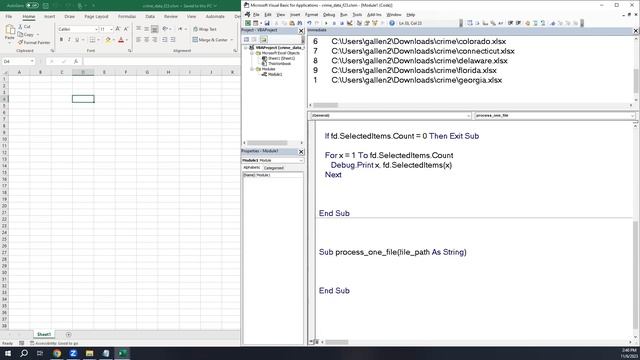The height and width of the screenshot is (360, 640).
Task: Collapse the VBAProject tree node
Action: 246,48
